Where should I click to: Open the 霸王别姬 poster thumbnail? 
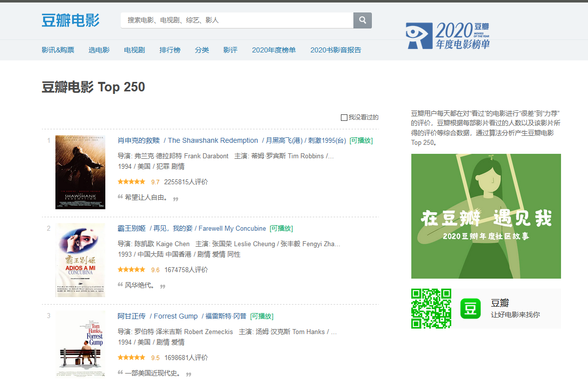point(80,260)
